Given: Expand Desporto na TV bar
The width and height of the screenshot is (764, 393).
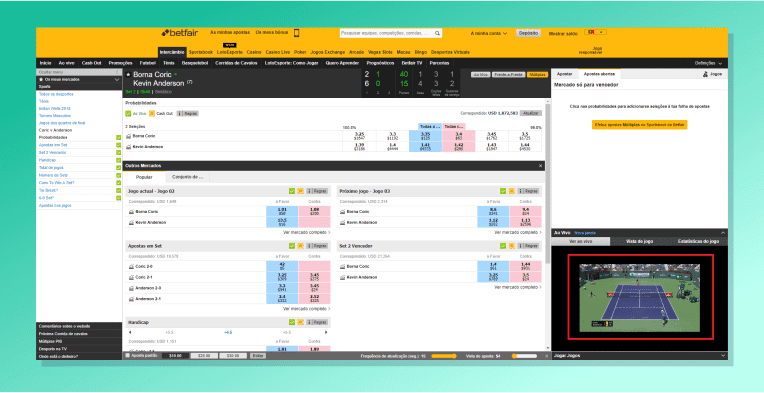Looking at the screenshot, I should pos(79,349).
